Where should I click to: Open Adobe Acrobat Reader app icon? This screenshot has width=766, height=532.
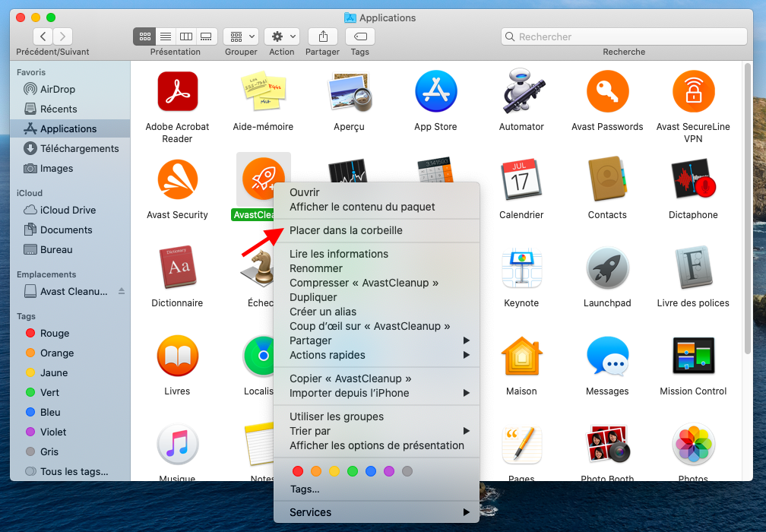coord(177,92)
